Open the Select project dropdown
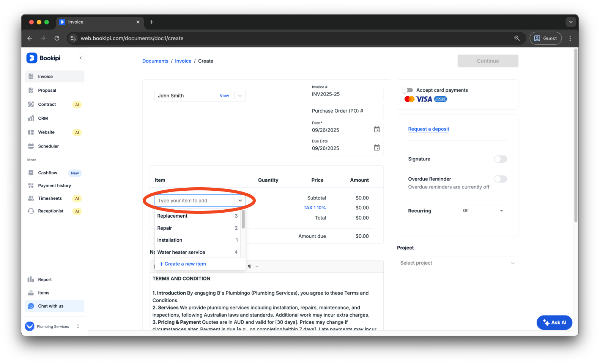Image resolution: width=600 pixels, height=364 pixels. pyautogui.click(x=457, y=263)
